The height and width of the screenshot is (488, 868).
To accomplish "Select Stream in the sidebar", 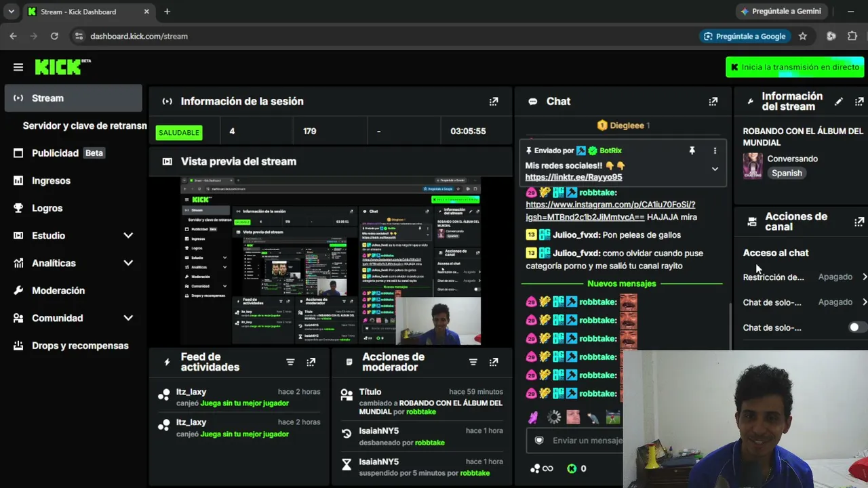I will tap(73, 98).
